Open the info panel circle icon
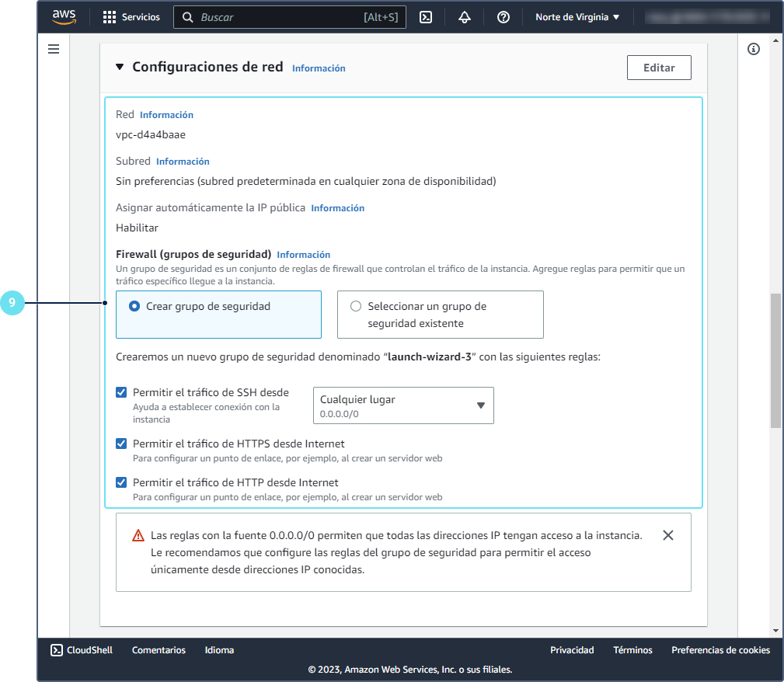The image size is (784, 682). click(x=754, y=49)
